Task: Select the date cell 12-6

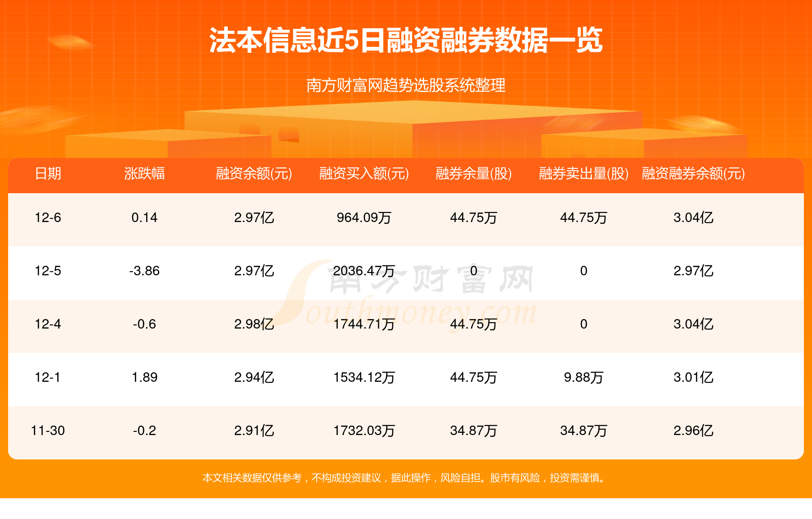Action: click(48, 218)
